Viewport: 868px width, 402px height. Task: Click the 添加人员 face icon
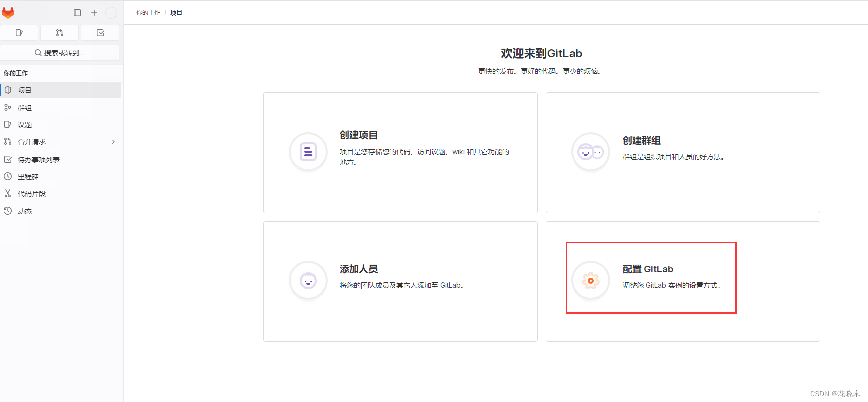click(x=308, y=280)
